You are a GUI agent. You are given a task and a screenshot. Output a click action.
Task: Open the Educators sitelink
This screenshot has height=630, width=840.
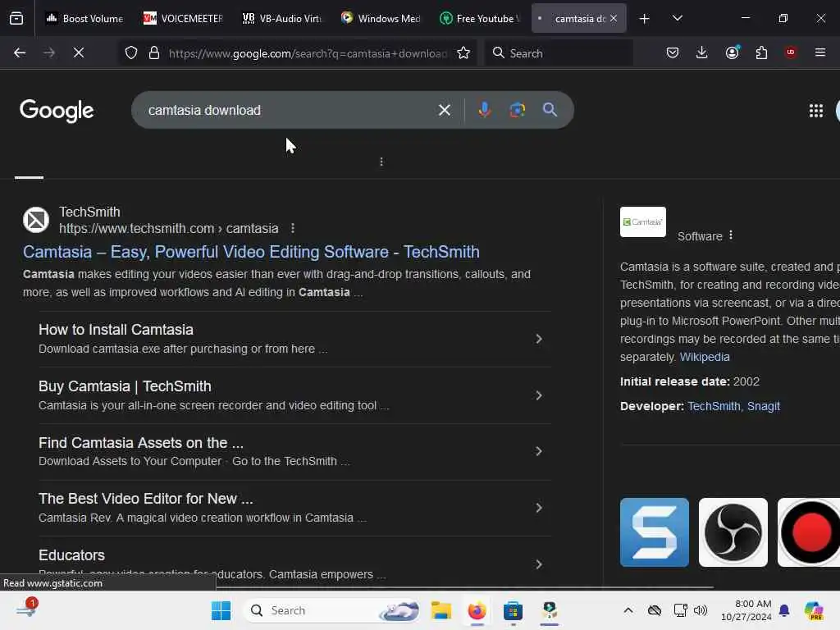pos(72,555)
